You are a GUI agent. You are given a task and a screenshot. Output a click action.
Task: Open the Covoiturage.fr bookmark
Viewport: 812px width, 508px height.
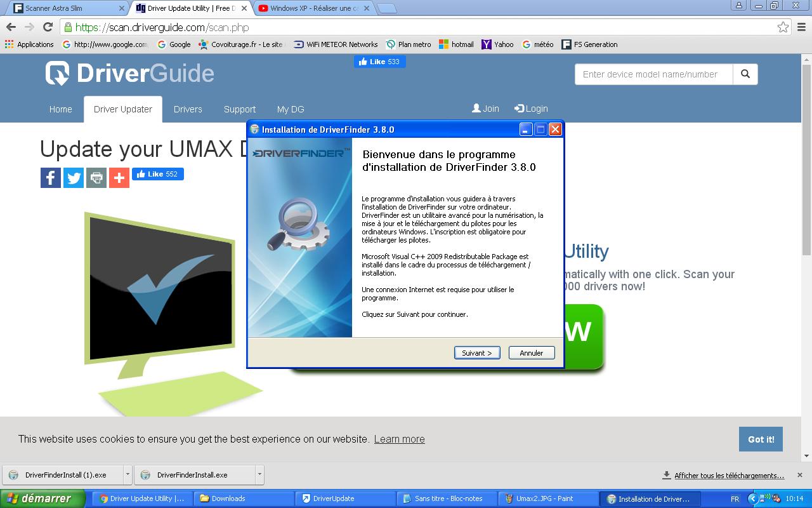click(240, 44)
